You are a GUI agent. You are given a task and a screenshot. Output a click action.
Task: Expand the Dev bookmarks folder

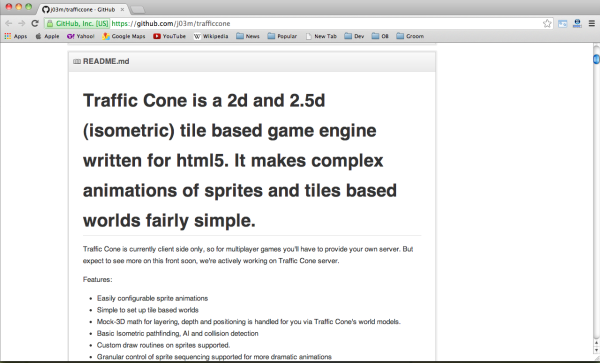point(354,36)
